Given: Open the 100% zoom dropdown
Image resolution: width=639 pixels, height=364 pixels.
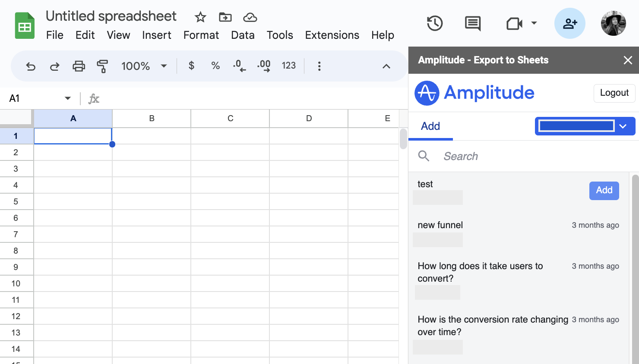Looking at the screenshot, I should 144,66.
